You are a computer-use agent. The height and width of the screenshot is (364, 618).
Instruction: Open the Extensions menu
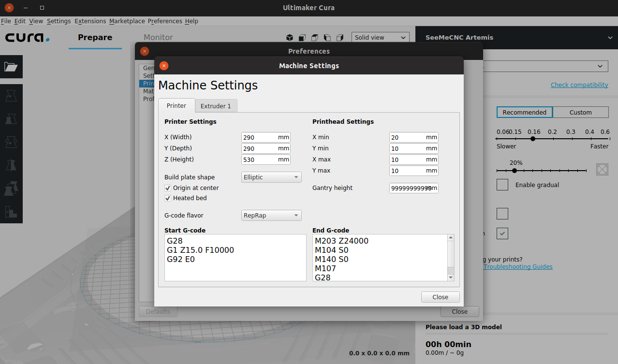pos(90,21)
